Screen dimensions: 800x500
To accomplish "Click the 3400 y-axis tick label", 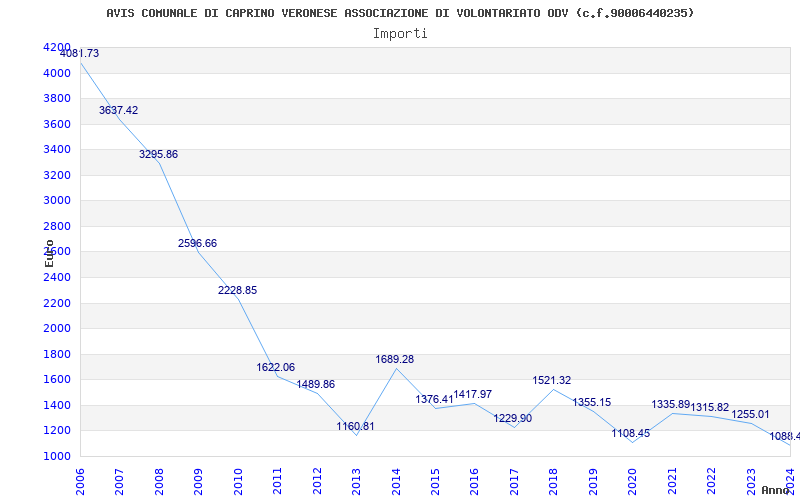I will pyautogui.click(x=57, y=149).
